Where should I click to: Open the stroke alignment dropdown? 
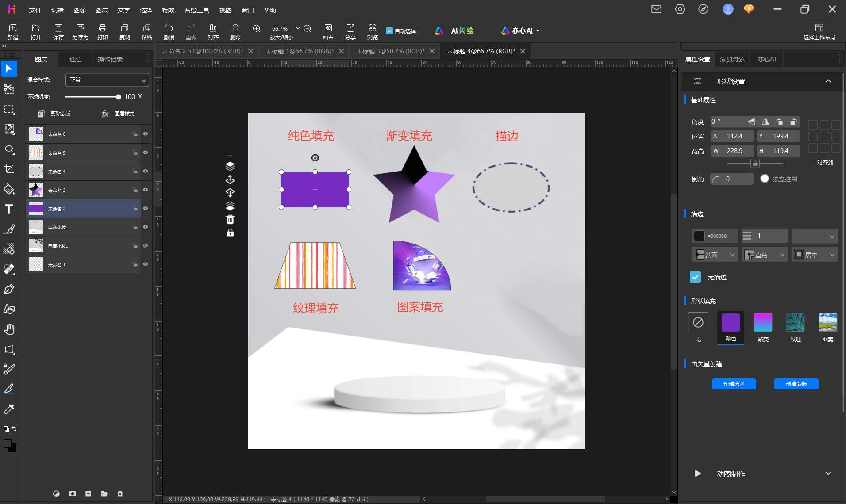[815, 255]
